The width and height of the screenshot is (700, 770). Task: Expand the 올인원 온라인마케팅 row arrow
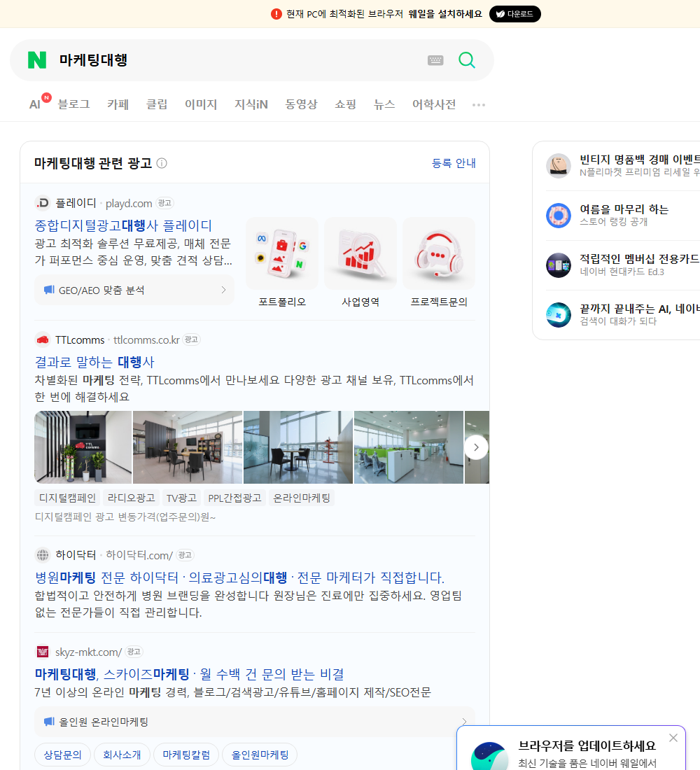464,722
